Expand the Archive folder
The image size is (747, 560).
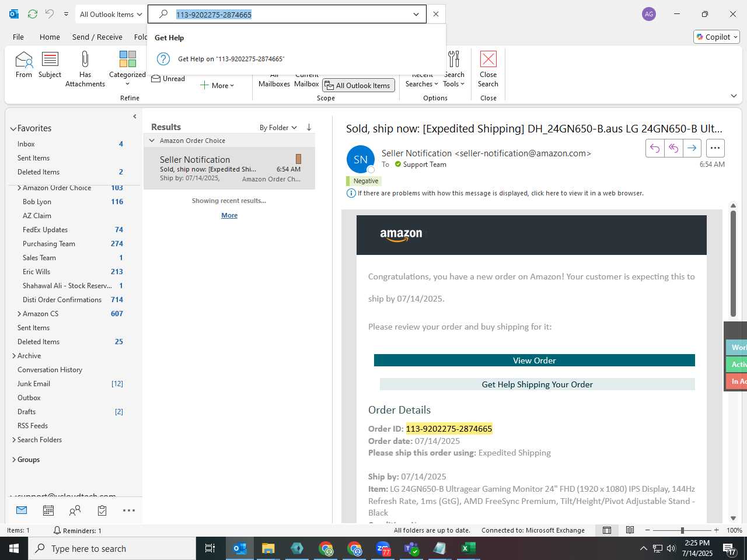pyautogui.click(x=13, y=356)
